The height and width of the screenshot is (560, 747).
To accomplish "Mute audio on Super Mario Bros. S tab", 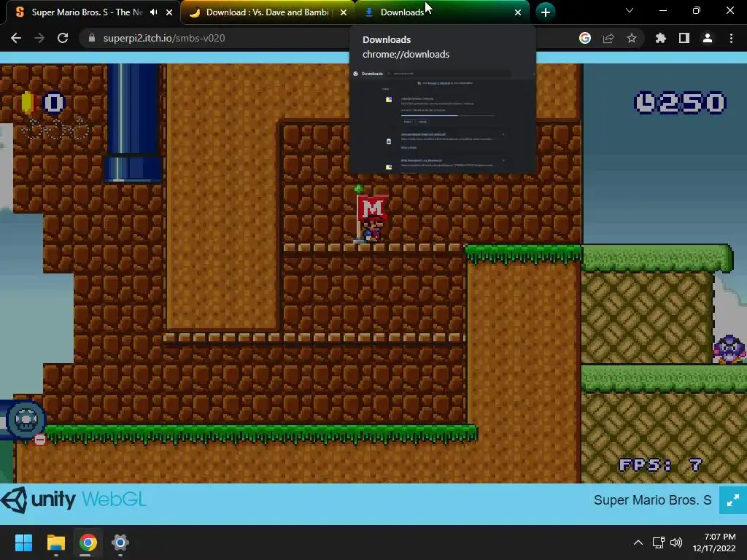I will [x=153, y=12].
